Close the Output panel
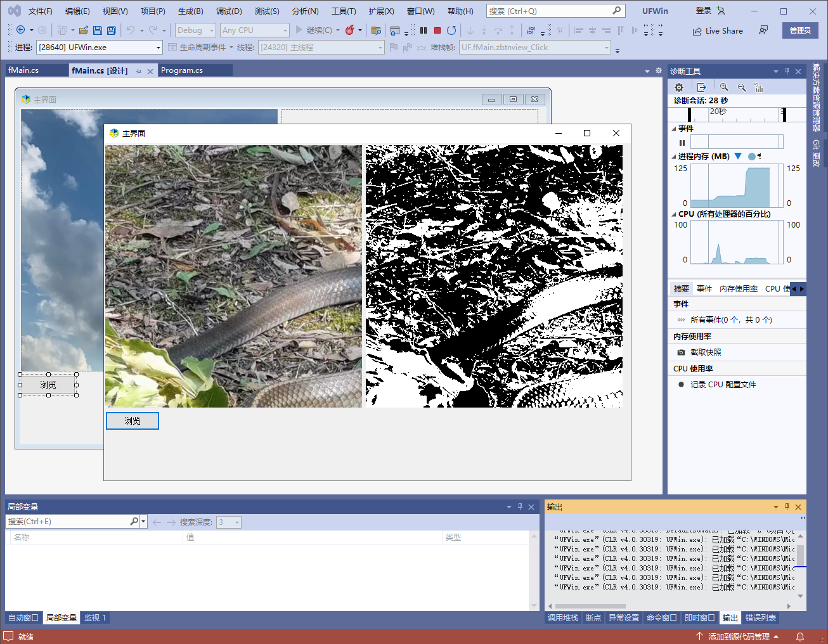The width and height of the screenshot is (828, 644). point(798,506)
